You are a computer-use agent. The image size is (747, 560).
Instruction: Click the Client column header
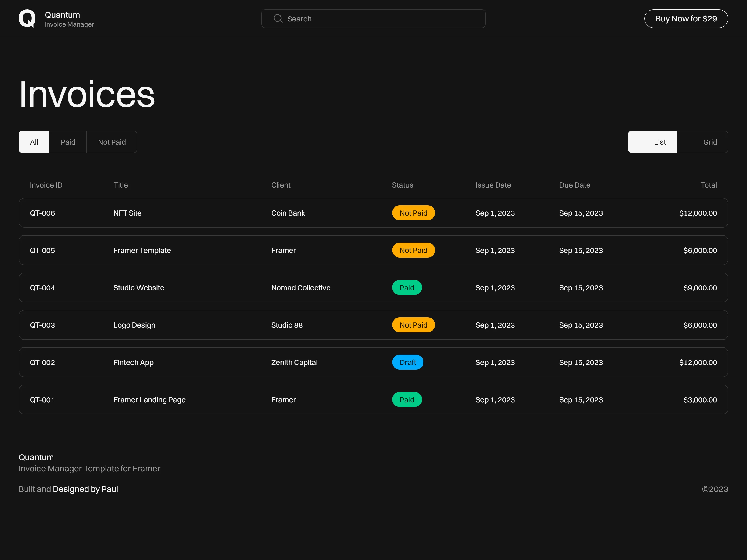[281, 185]
